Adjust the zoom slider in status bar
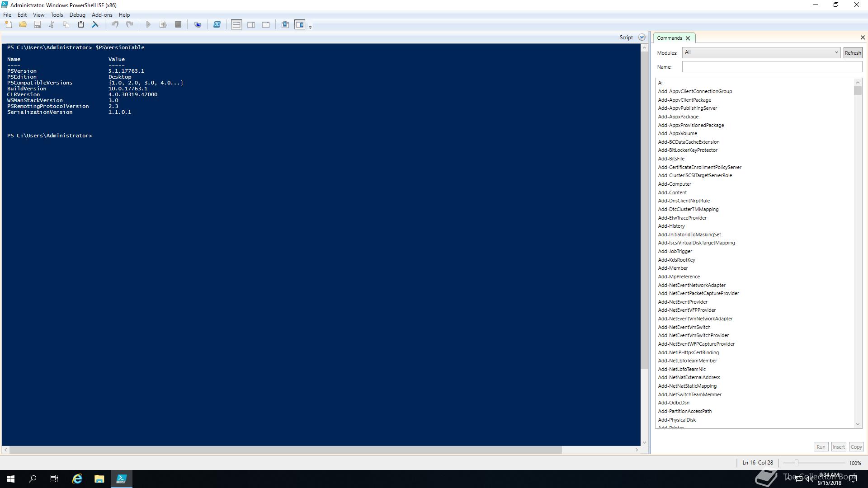868x488 pixels. pos(796,463)
